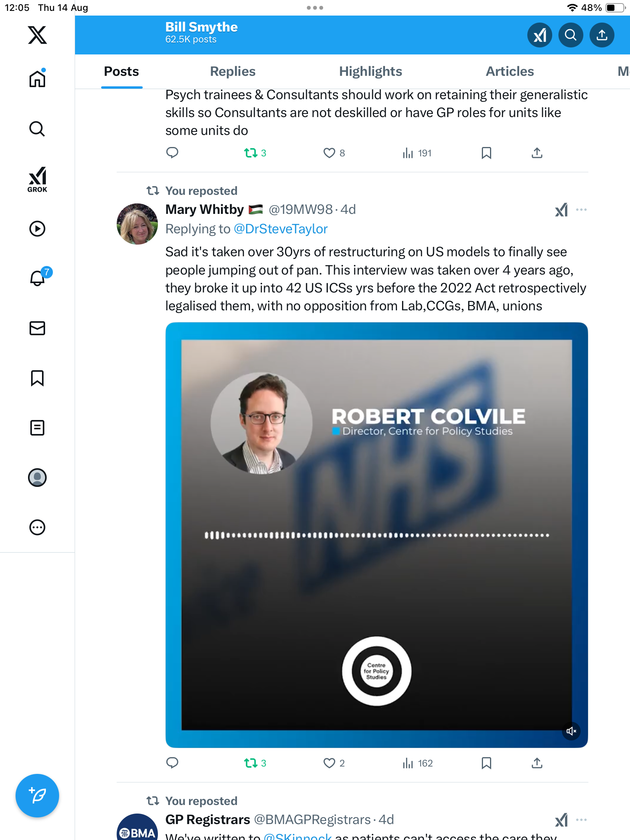The width and height of the screenshot is (630, 840).
Task: Open more options on Mary Whitby's post
Action: pyautogui.click(x=581, y=210)
